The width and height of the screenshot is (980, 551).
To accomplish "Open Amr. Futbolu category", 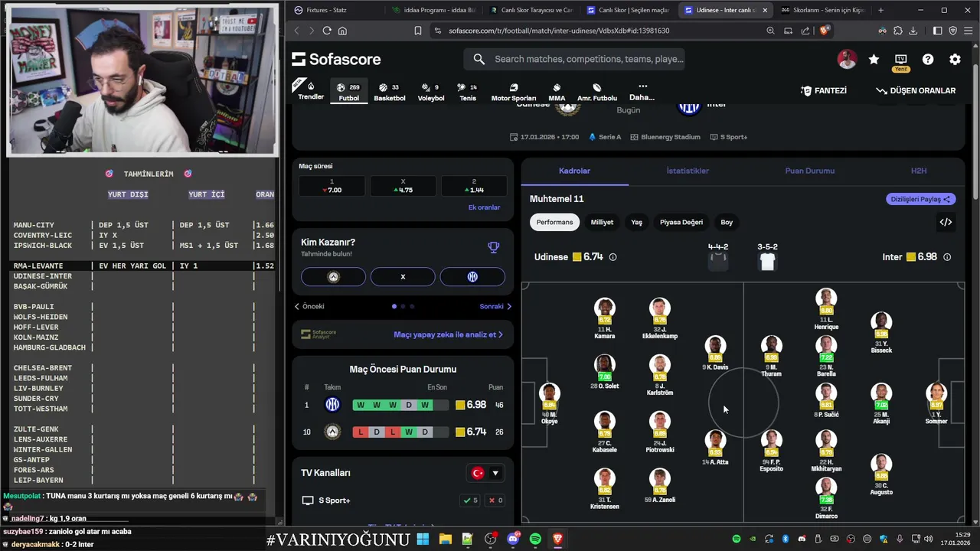I will 596,92.
